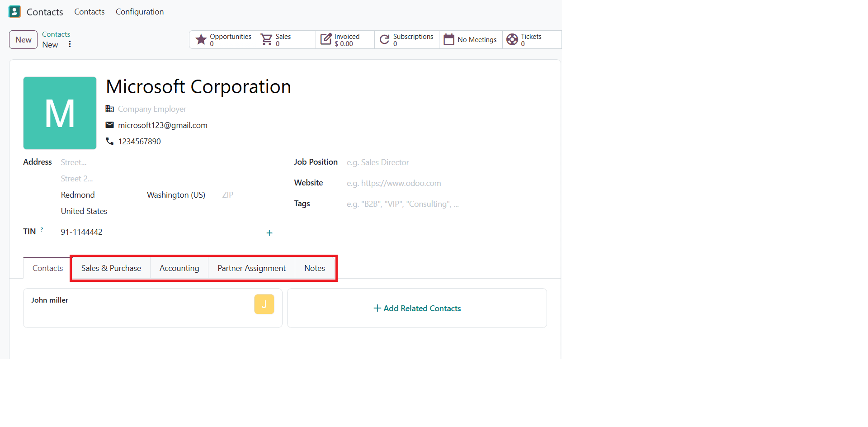Click the New breadcrumb text
This screenshot has width=868, height=427.
50,45
